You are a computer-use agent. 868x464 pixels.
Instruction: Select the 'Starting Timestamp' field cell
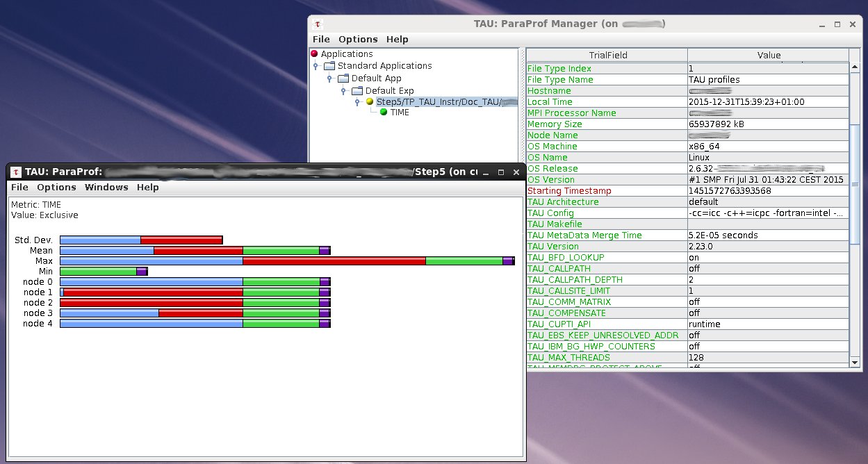607,191
